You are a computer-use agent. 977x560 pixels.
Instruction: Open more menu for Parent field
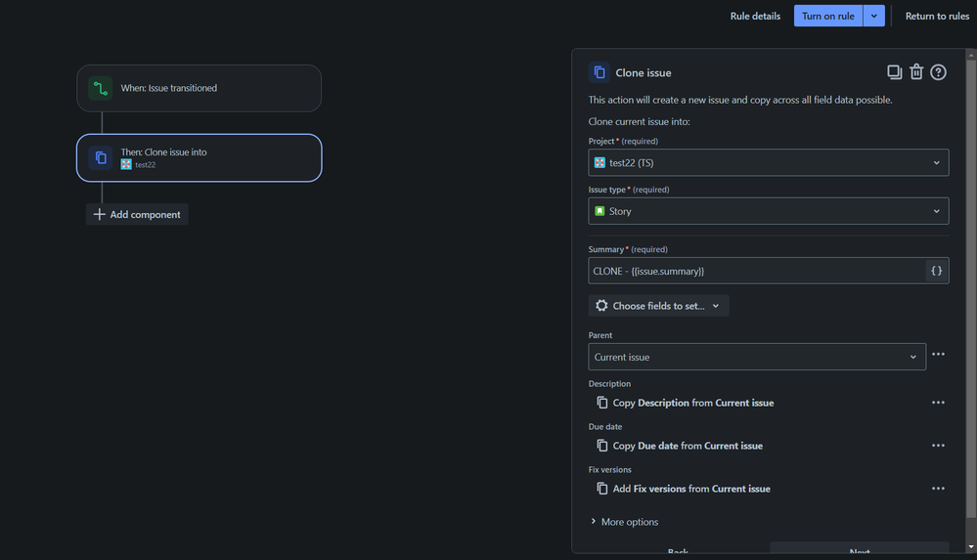coord(938,354)
